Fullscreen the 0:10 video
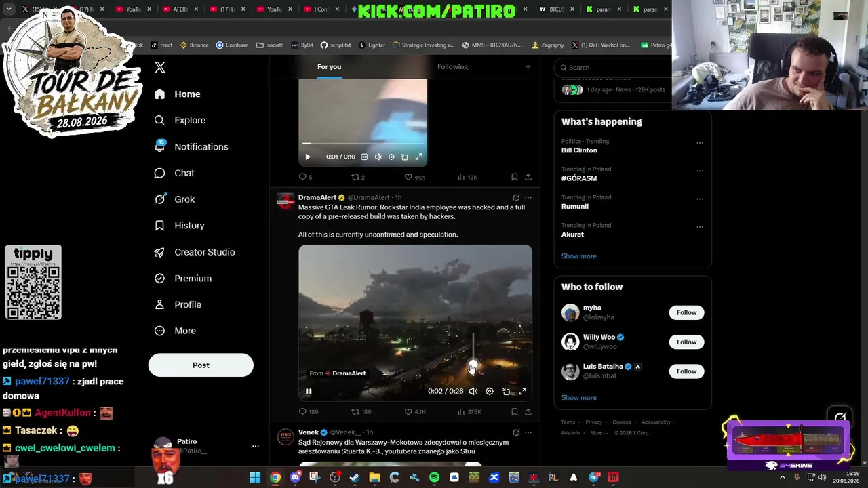The width and height of the screenshot is (868, 488). pos(418,157)
